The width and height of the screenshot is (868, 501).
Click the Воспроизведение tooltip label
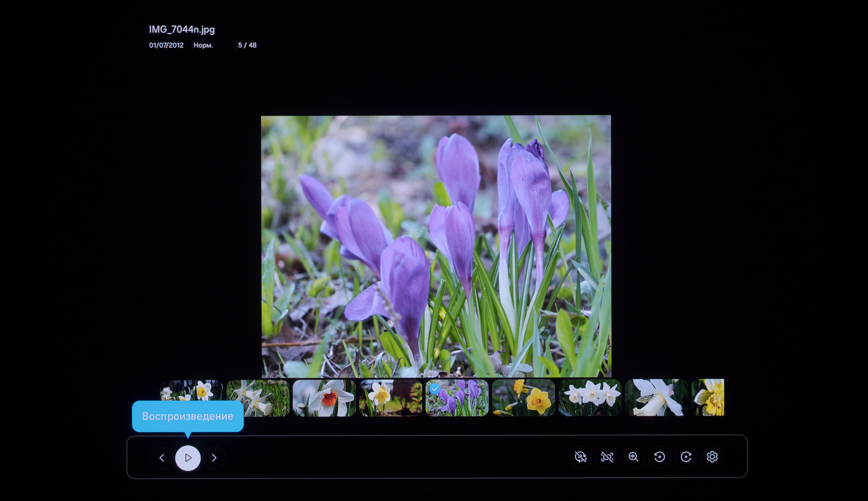pyautogui.click(x=187, y=416)
